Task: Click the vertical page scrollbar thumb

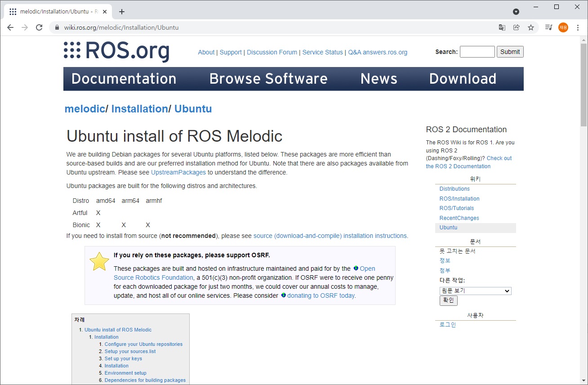Action: coord(584,85)
